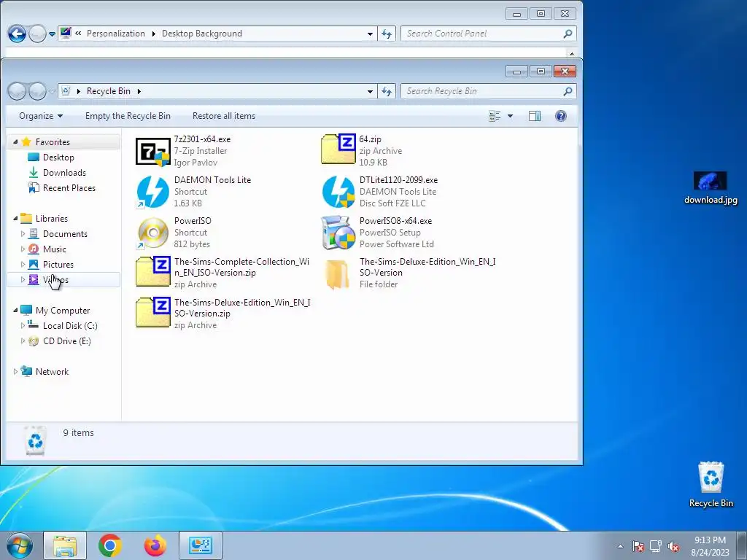747x560 pixels.
Task: Select the 7z2301-x64.exe installer icon
Action: 153,152
